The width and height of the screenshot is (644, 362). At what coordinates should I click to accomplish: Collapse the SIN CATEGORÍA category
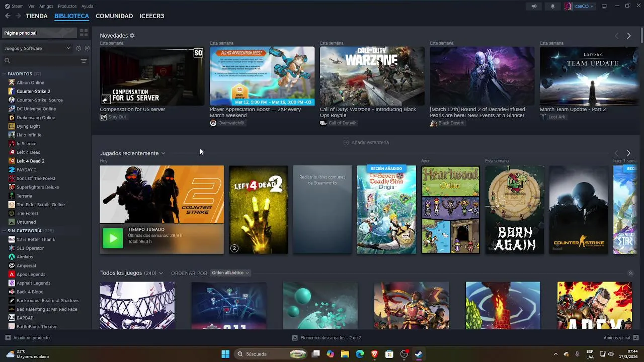(x=5, y=231)
